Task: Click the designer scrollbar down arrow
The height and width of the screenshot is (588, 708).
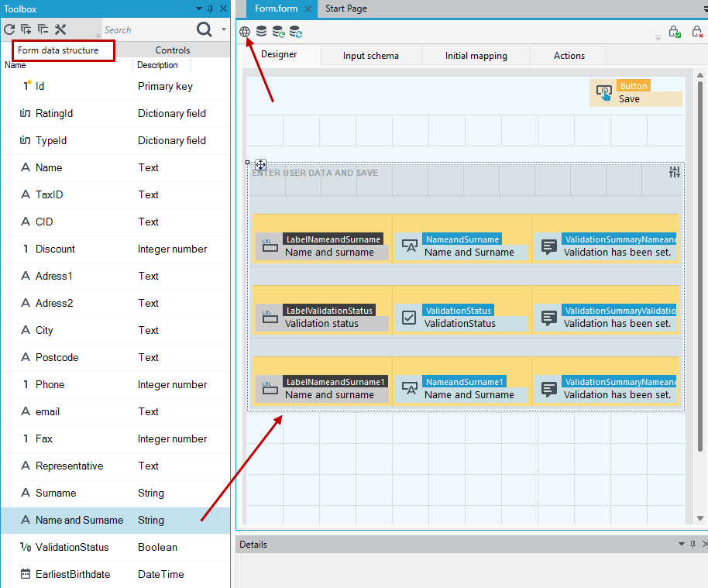Action: (x=700, y=518)
